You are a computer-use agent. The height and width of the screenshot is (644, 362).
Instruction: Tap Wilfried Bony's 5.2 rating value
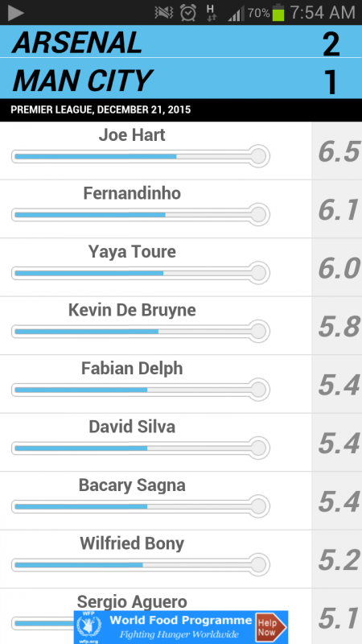[x=339, y=560]
